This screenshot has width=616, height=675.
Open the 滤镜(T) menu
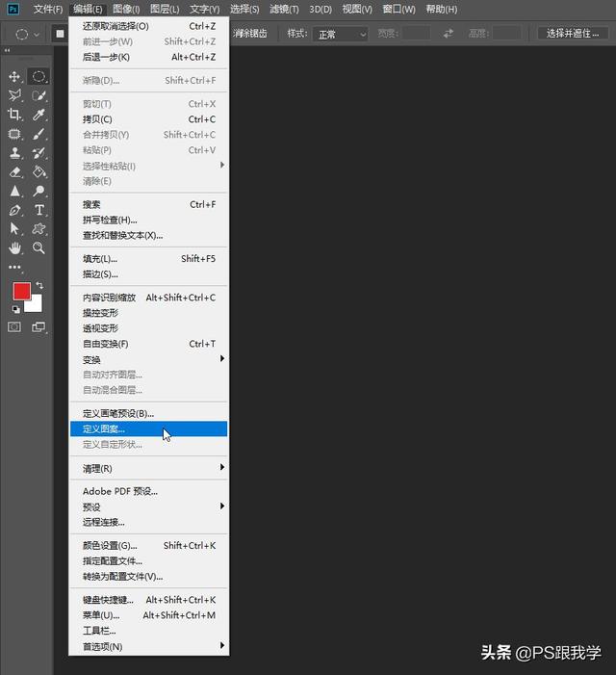[x=284, y=9]
